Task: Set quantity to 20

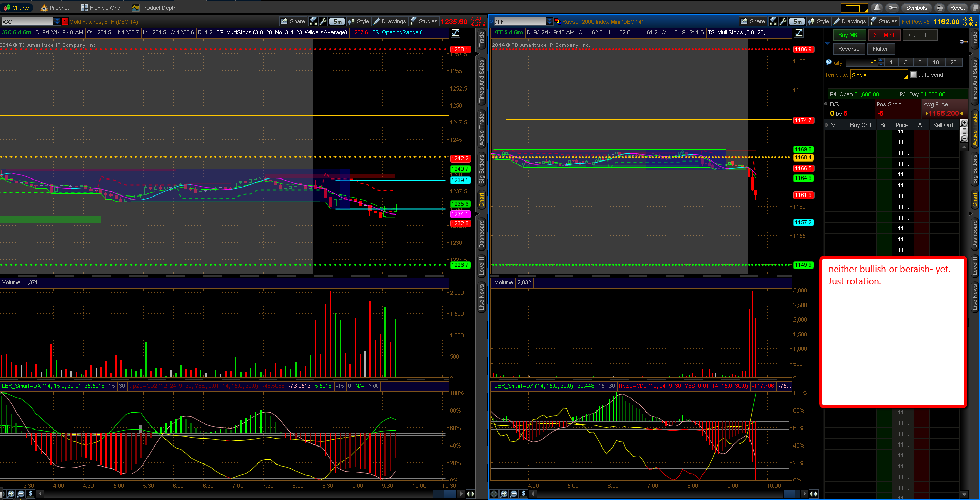Action: (953, 62)
